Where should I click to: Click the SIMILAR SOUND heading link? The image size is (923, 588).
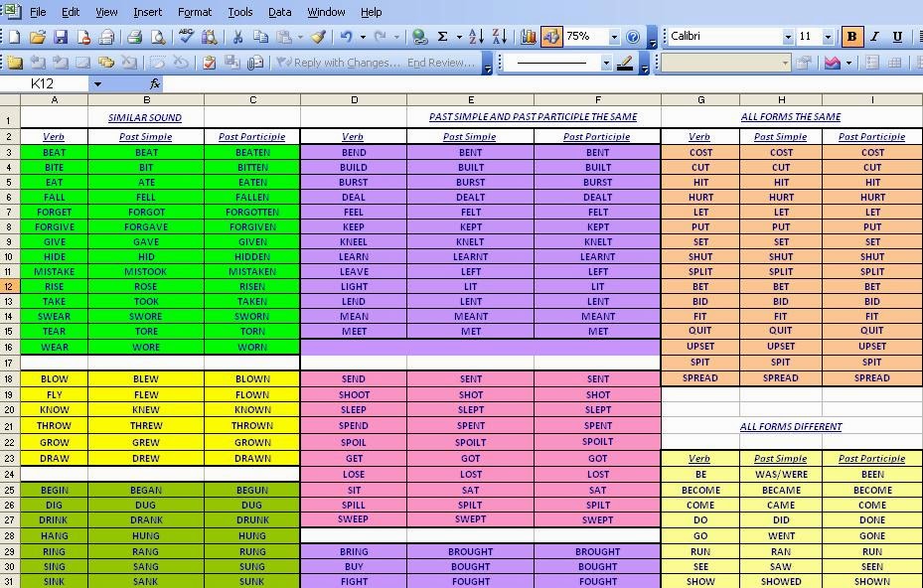pos(145,118)
